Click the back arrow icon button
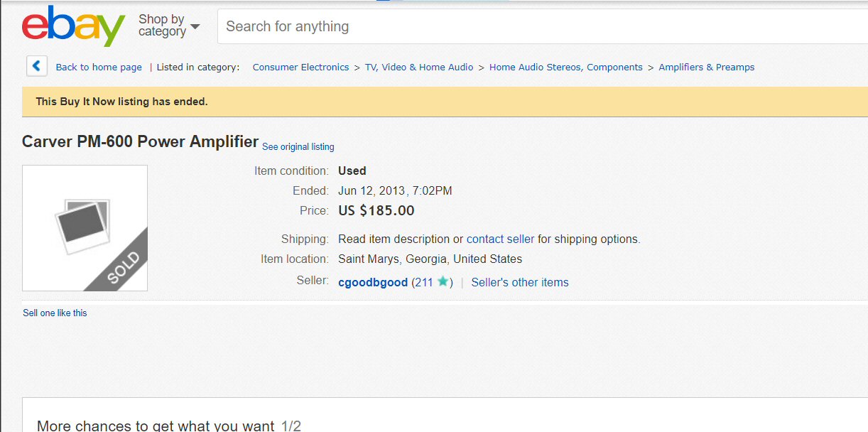 coord(37,66)
